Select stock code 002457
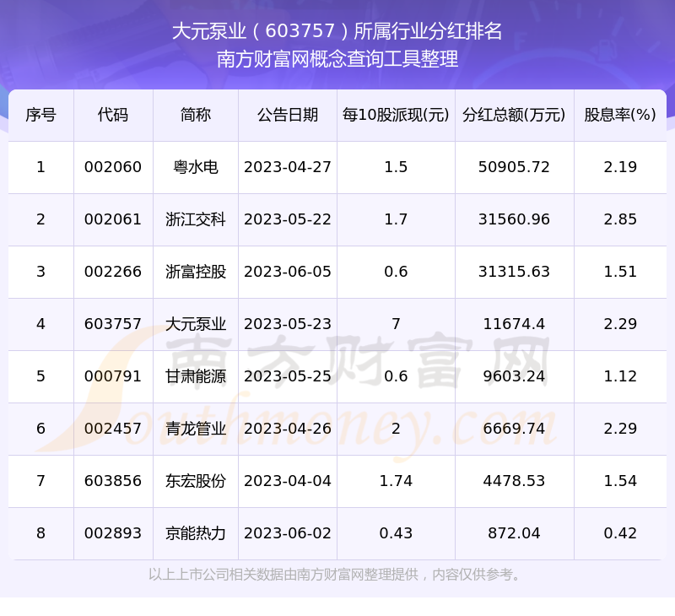Screen dimensions: 675x616 (x=113, y=429)
